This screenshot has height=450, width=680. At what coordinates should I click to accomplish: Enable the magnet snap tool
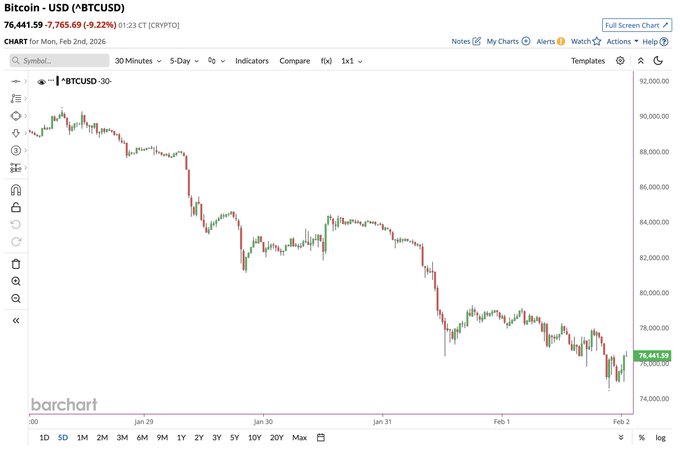[x=15, y=189]
